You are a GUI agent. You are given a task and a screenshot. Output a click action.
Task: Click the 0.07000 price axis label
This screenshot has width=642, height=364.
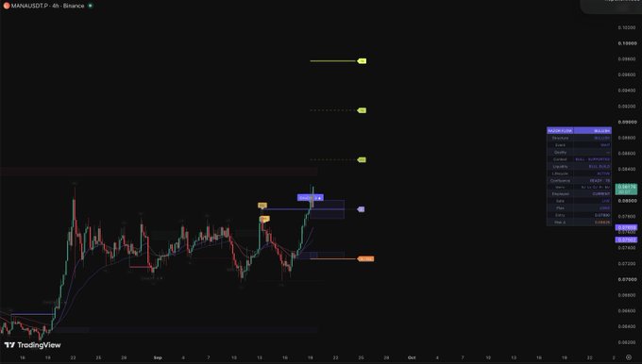coord(627,279)
